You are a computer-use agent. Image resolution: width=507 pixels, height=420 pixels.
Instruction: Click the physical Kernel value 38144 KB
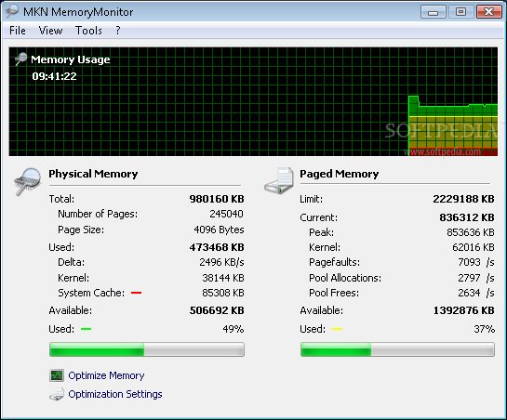tap(223, 278)
